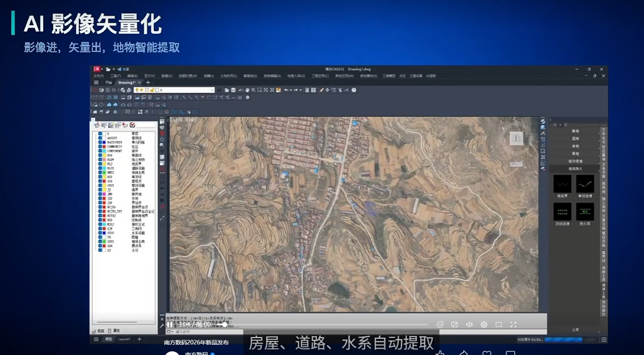Click the move cross-arrows tool icon
This screenshot has height=355, width=644.
[327, 90]
